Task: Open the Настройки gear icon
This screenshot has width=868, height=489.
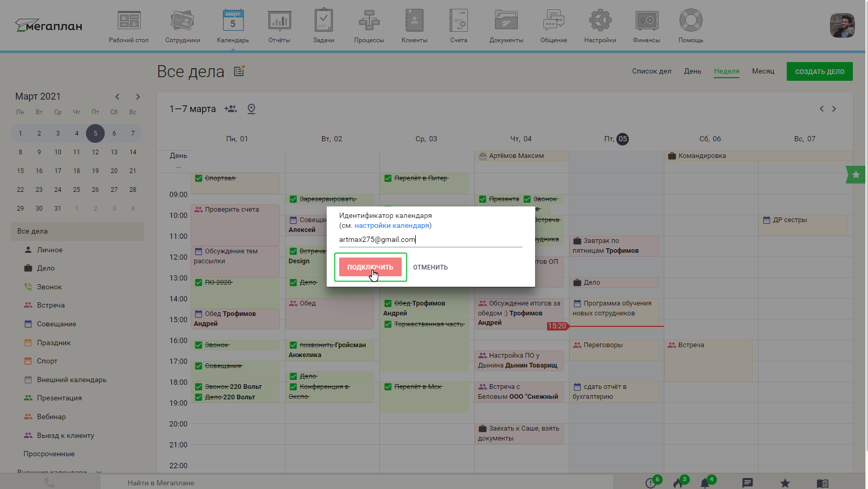Action: [600, 20]
